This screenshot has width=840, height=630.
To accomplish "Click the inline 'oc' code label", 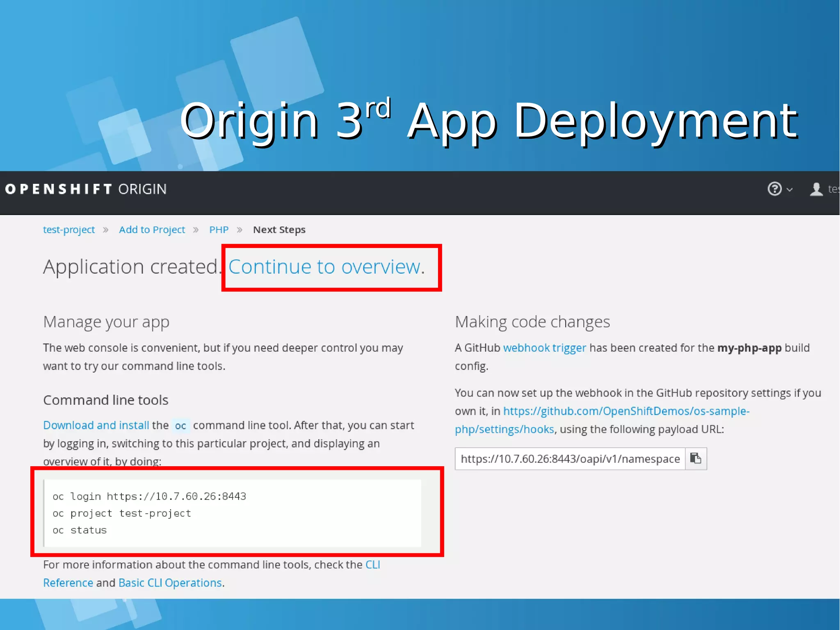I will coord(180,426).
